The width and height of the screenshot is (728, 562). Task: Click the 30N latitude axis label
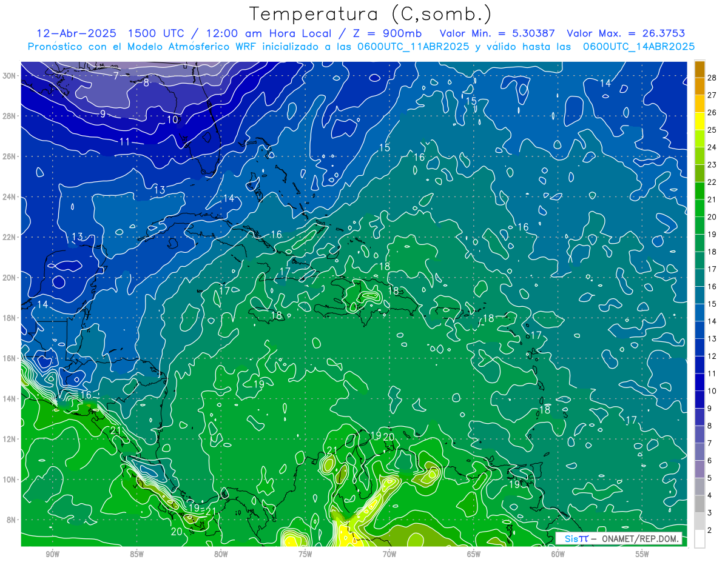click(x=10, y=76)
